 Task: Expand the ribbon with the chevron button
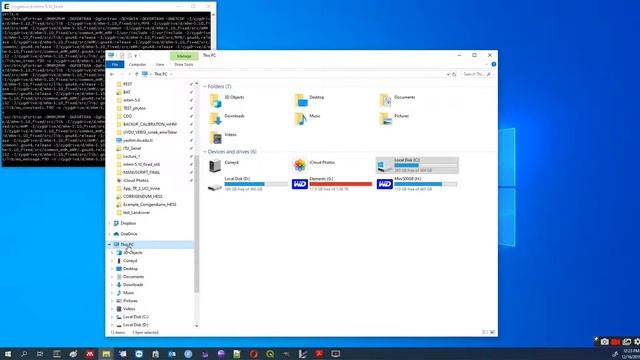[x=486, y=64]
